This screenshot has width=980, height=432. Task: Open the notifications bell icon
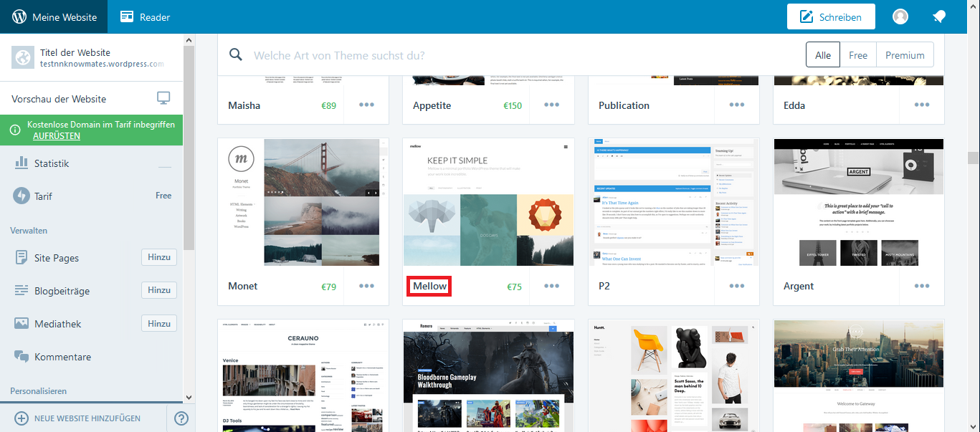click(x=939, y=16)
